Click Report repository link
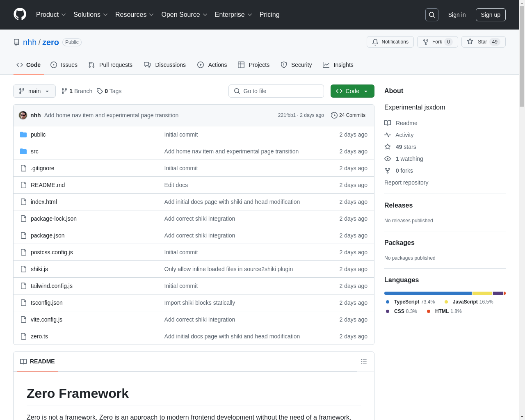 (x=406, y=183)
